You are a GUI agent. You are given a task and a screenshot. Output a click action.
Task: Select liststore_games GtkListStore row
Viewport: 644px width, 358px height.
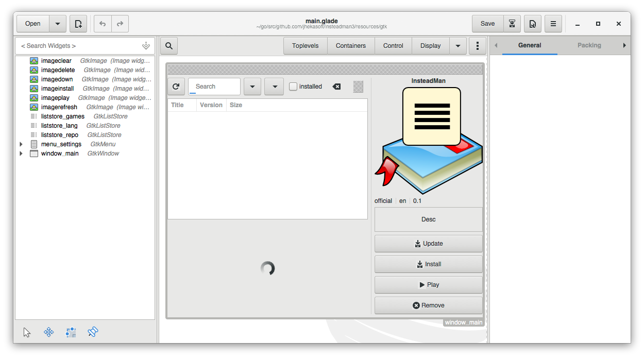(x=85, y=116)
